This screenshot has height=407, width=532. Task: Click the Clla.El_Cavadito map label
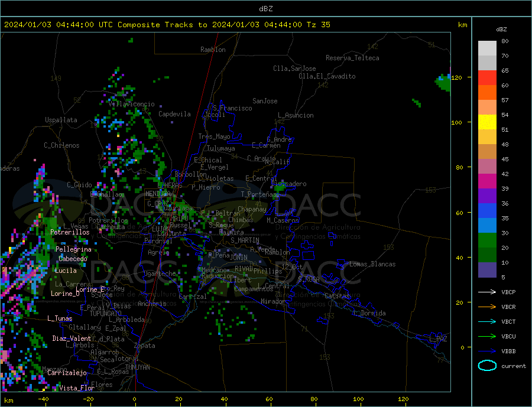(x=327, y=76)
